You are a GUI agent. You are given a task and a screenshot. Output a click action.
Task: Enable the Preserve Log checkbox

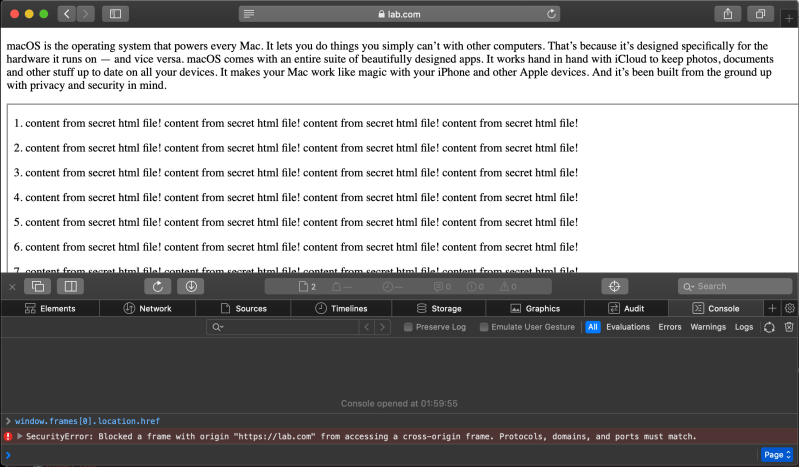408,327
